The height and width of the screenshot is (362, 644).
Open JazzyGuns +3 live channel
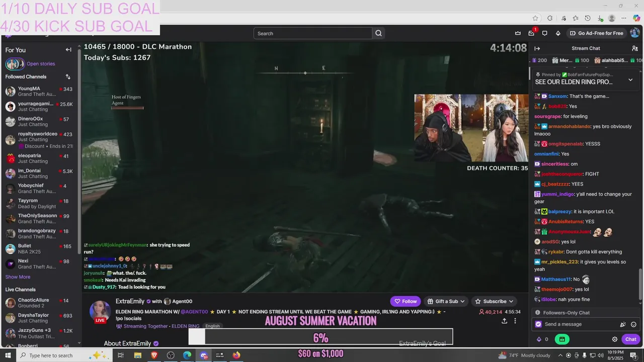tap(39, 333)
